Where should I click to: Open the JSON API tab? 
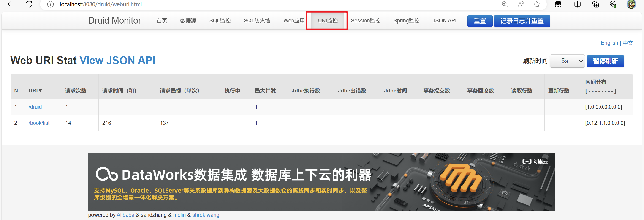pos(445,21)
